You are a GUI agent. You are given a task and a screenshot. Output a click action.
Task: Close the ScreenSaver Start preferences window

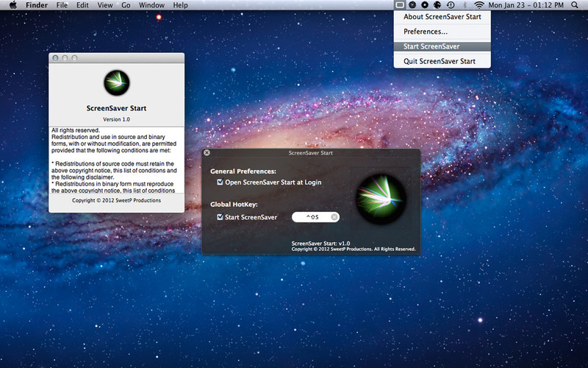click(207, 152)
